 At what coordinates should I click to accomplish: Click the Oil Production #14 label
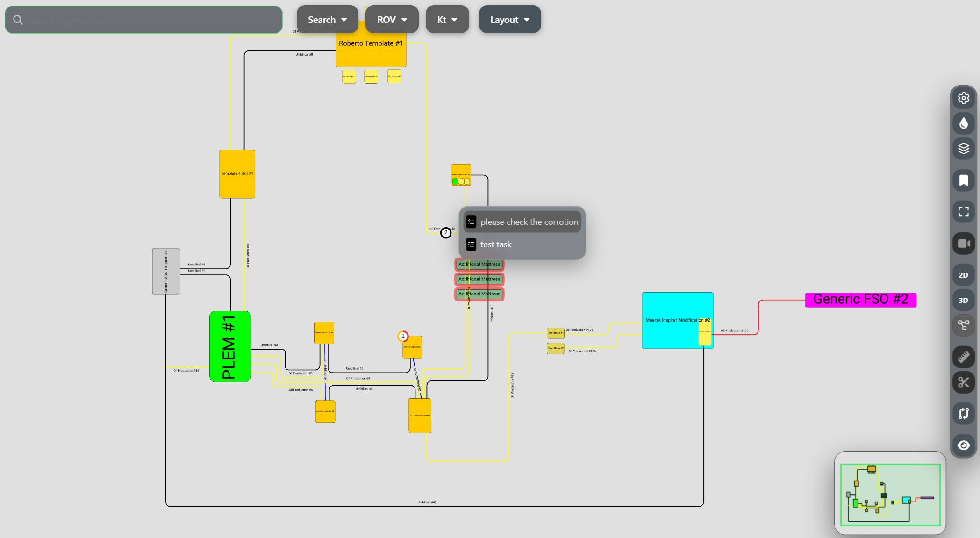pos(186,371)
